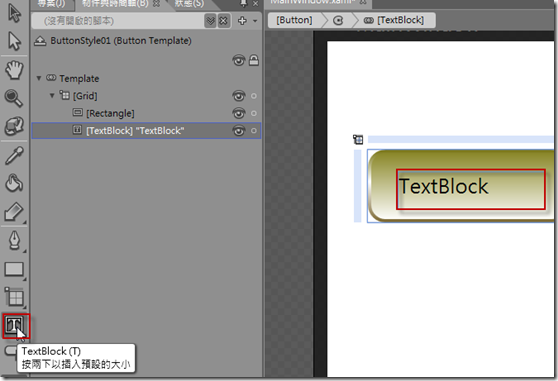Collapse the [Grid] tree node
The image size is (558, 381).
click(52, 95)
